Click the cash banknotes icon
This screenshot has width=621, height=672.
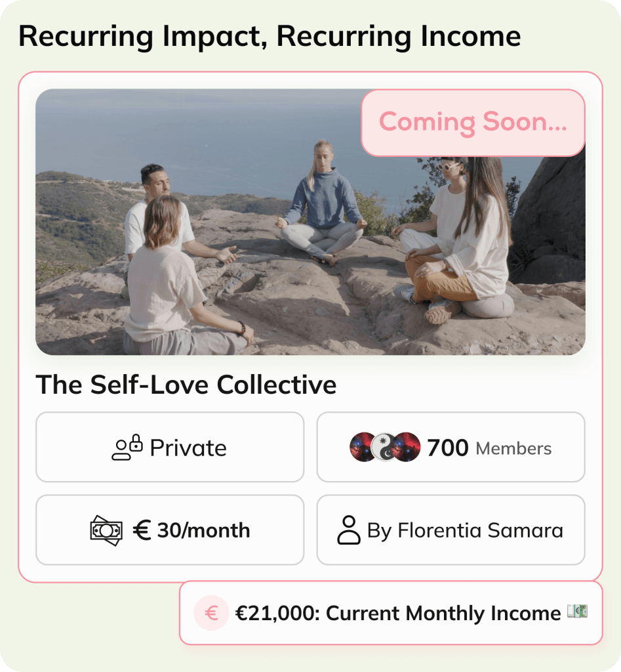click(x=106, y=530)
